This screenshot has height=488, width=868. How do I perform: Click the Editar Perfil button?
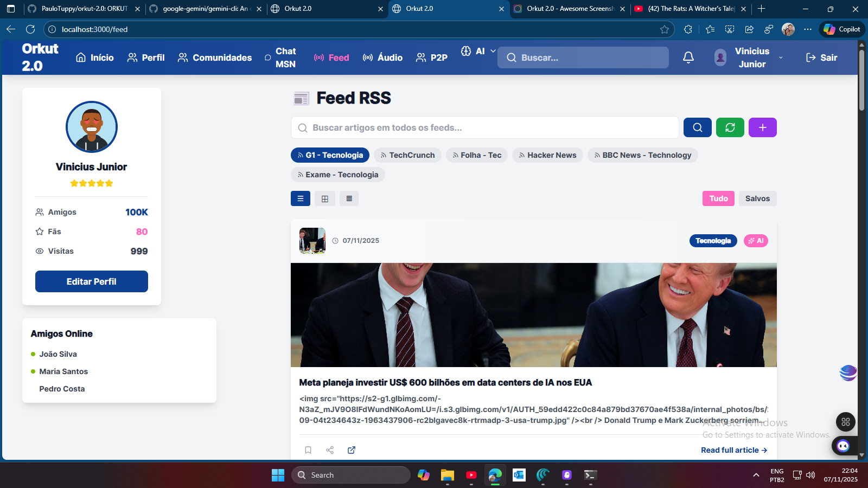tap(92, 281)
